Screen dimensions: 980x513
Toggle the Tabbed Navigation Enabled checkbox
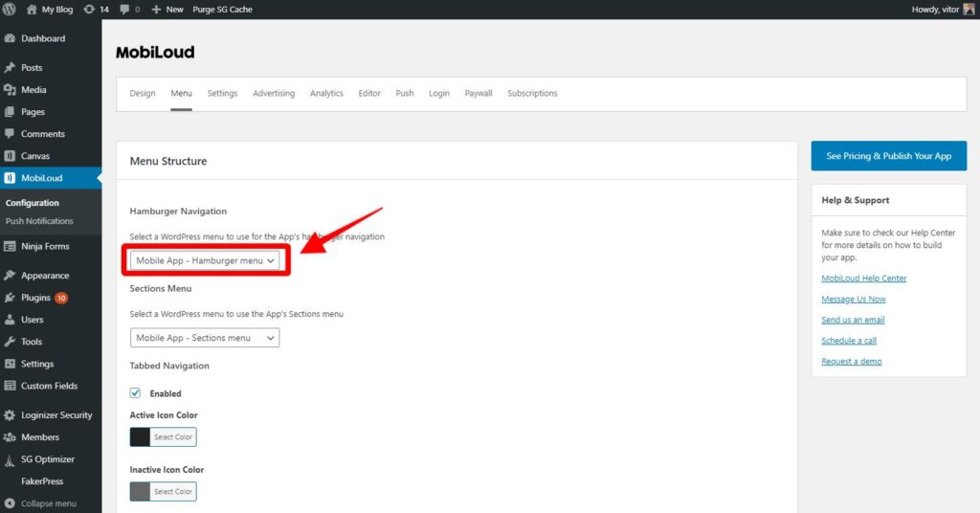click(135, 393)
